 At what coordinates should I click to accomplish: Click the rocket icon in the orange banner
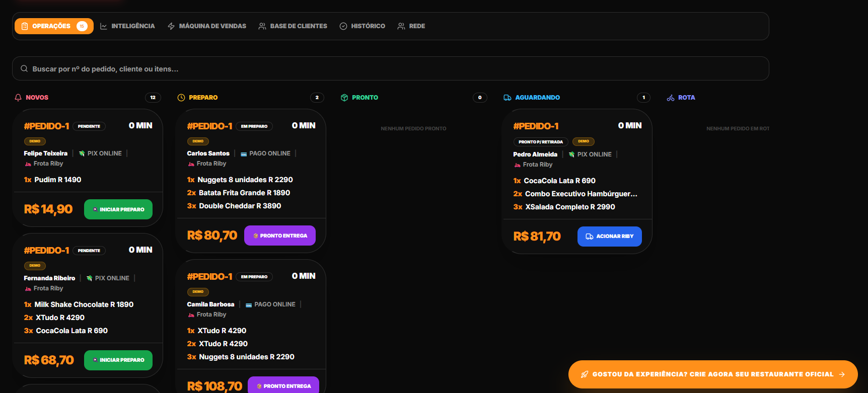(x=585, y=374)
